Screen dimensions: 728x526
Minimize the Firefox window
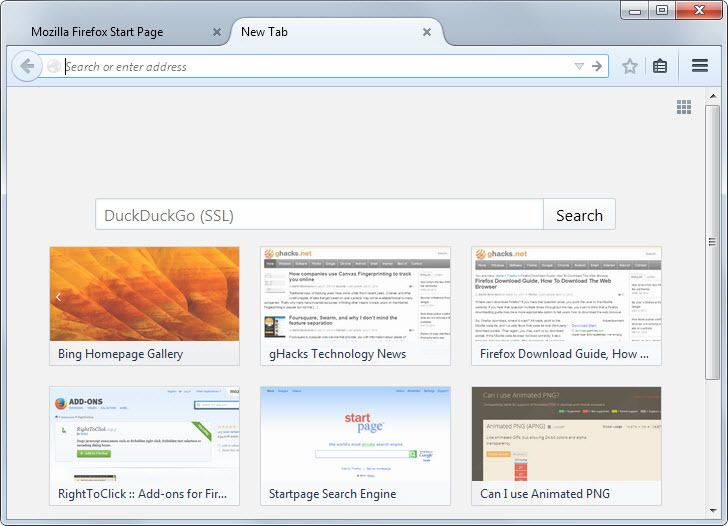pyautogui.click(x=635, y=10)
